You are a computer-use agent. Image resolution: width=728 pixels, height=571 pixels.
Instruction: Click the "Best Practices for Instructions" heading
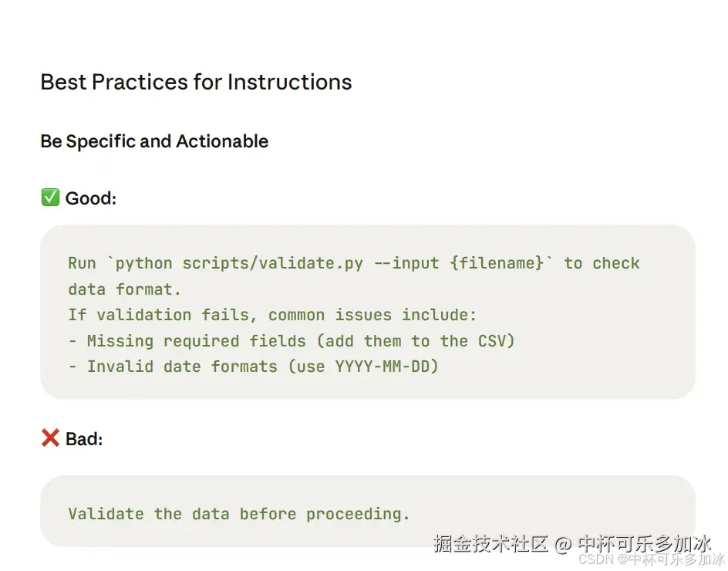(196, 83)
